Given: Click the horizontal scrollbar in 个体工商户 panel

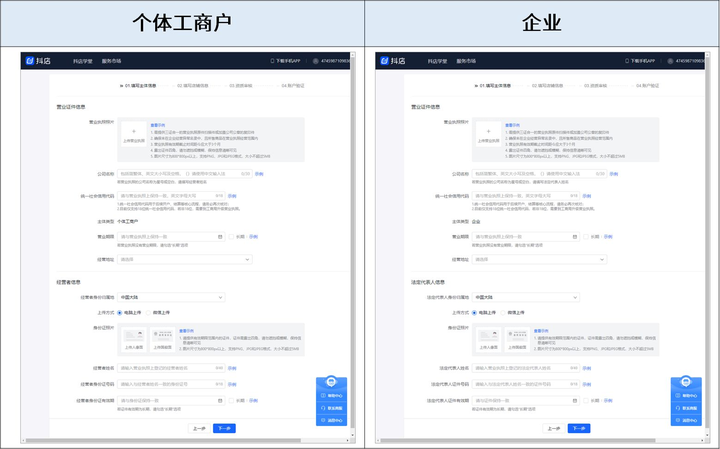Looking at the screenshot, I should [163, 440].
